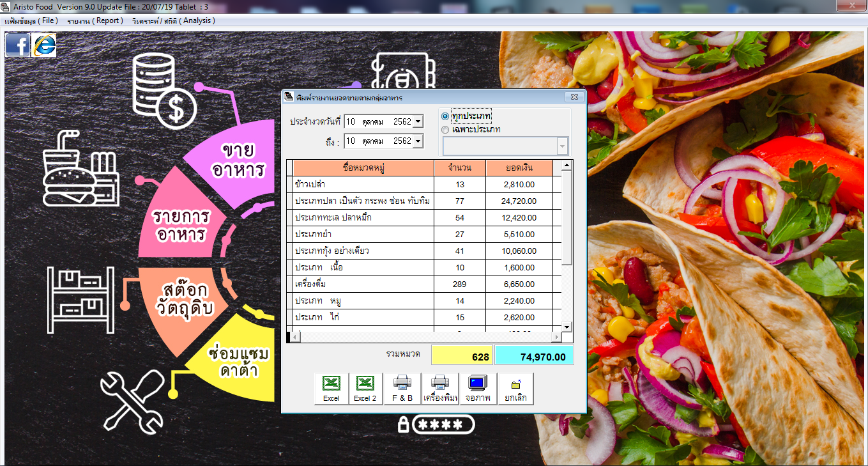Select the ประเภท ไก่ row
Viewport: 868px width, 466px height.
[x=423, y=318]
